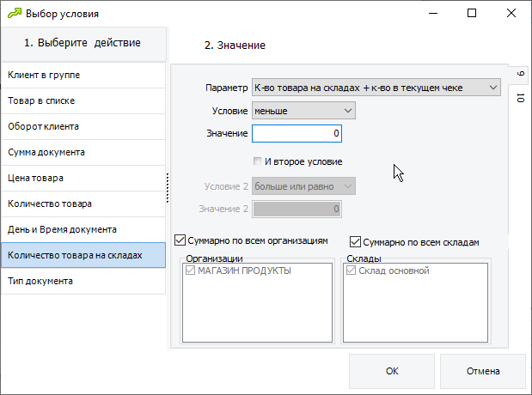The height and width of the screenshot is (395, 532).
Task: Click the '2. Значение' heading
Action: (x=235, y=46)
